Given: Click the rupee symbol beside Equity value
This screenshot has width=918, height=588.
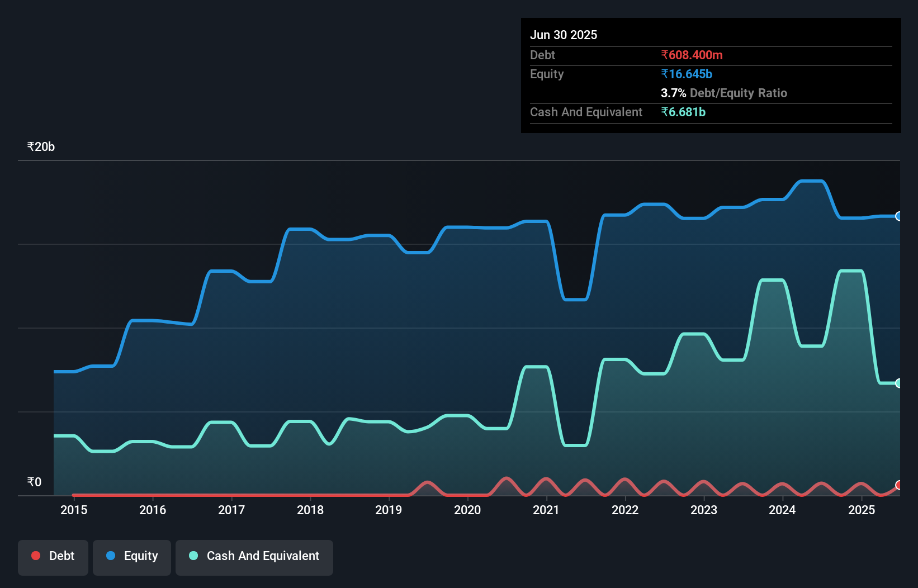Looking at the screenshot, I should (x=664, y=73).
